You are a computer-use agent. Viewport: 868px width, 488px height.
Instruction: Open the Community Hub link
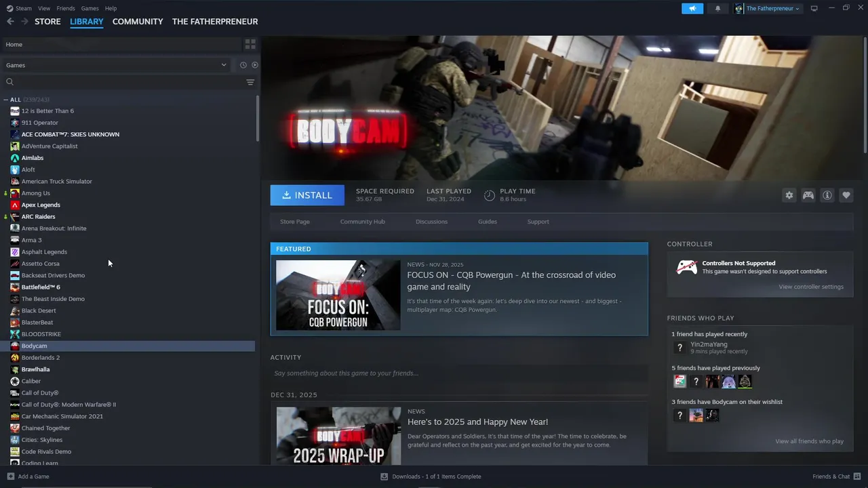pos(362,222)
